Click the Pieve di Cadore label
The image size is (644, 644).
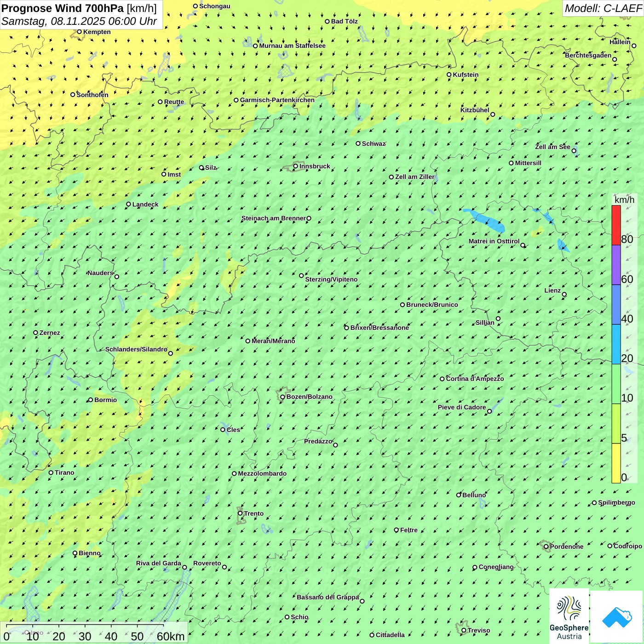[x=462, y=407]
